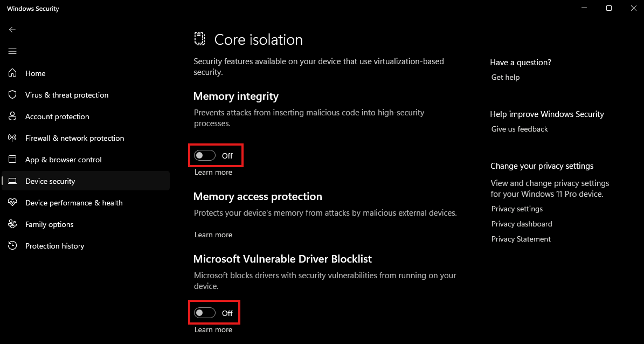Turn on the Memory integrity toggle
Screen dimensions: 644x344
pos(205,155)
